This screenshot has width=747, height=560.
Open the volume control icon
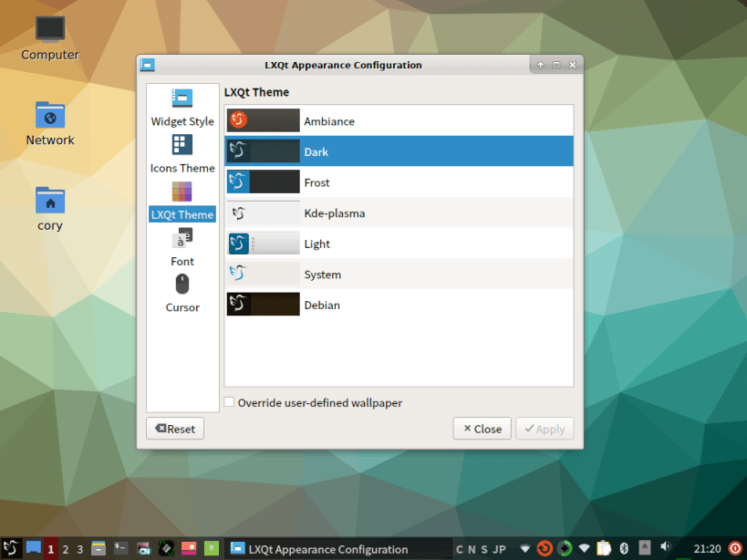(666, 547)
